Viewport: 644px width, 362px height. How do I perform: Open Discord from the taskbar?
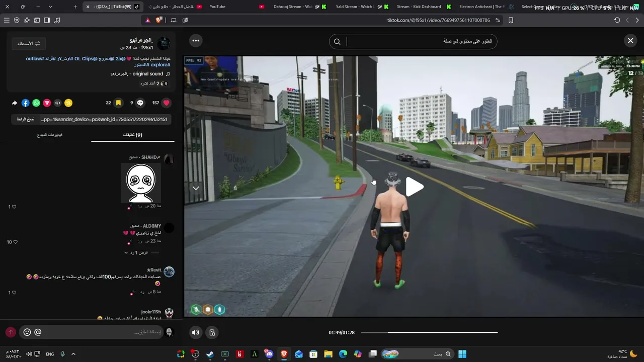point(269,354)
